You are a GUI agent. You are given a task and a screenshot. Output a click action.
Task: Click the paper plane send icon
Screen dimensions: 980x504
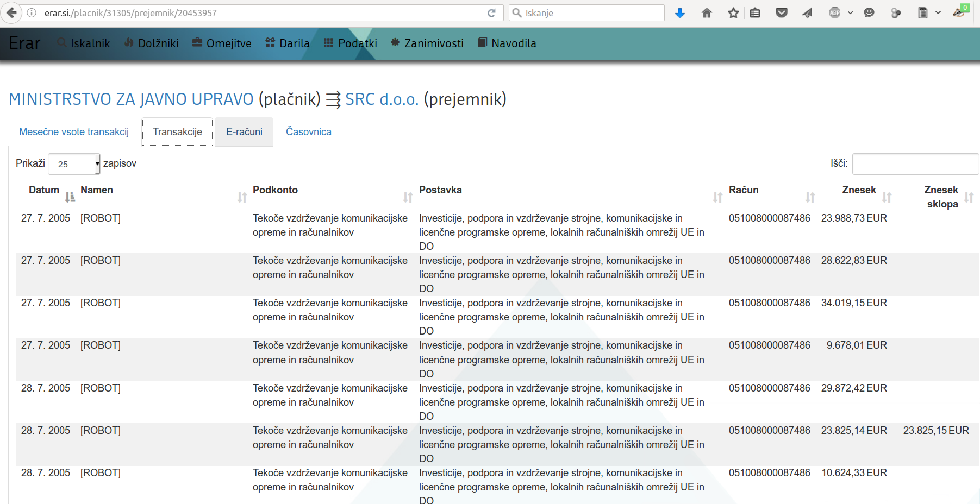[808, 13]
